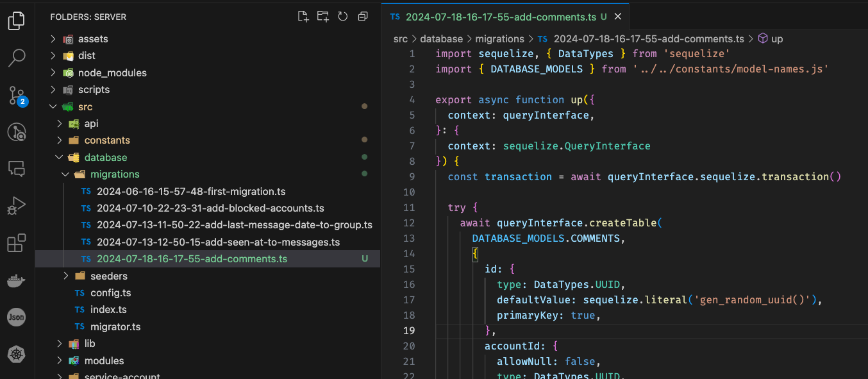Screen dimensions: 868x379
Task: Open the Docker extension view
Action: (x=16, y=280)
